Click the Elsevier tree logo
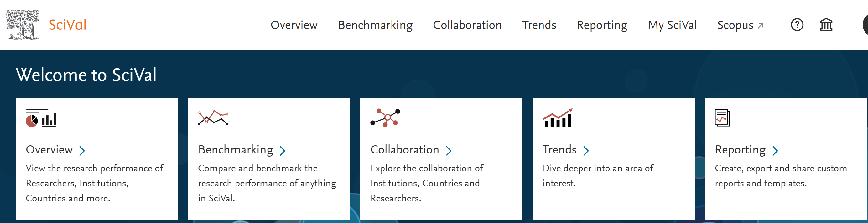The image size is (868, 223). click(22, 25)
